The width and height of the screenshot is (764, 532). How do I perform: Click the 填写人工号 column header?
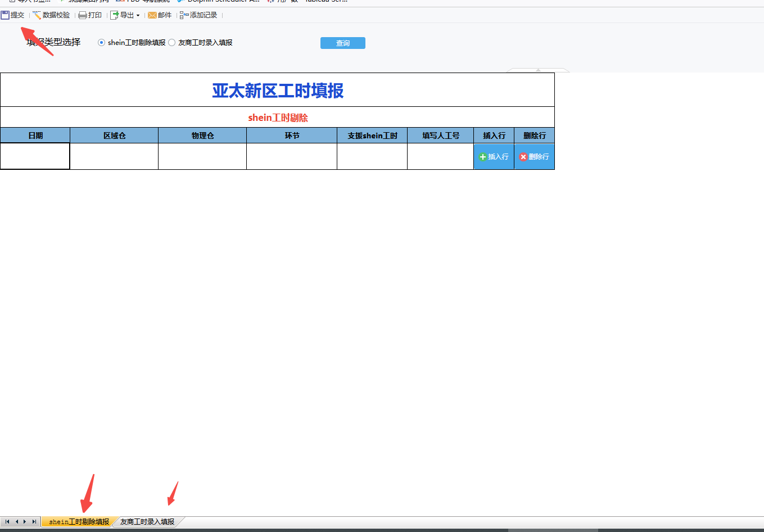tap(441, 136)
